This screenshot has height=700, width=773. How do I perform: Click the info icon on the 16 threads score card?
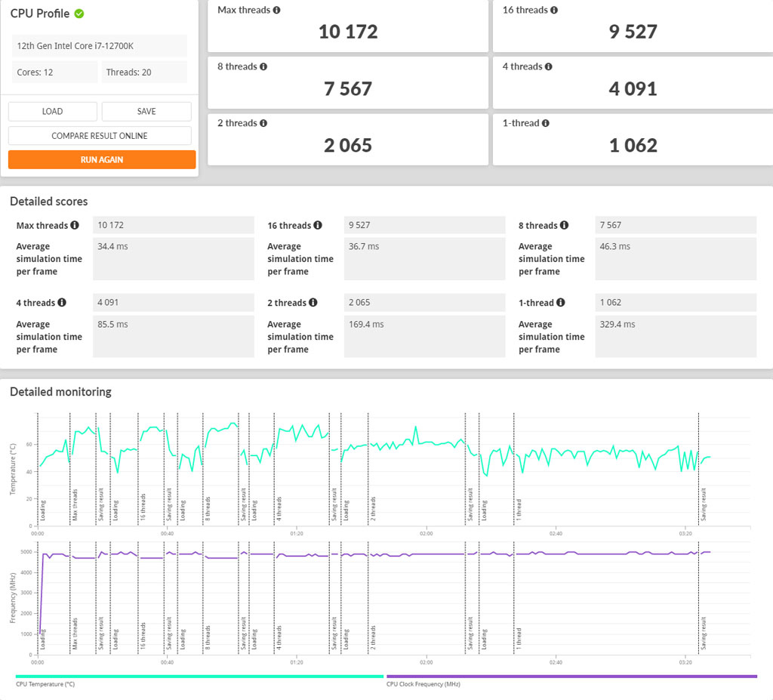tap(554, 10)
